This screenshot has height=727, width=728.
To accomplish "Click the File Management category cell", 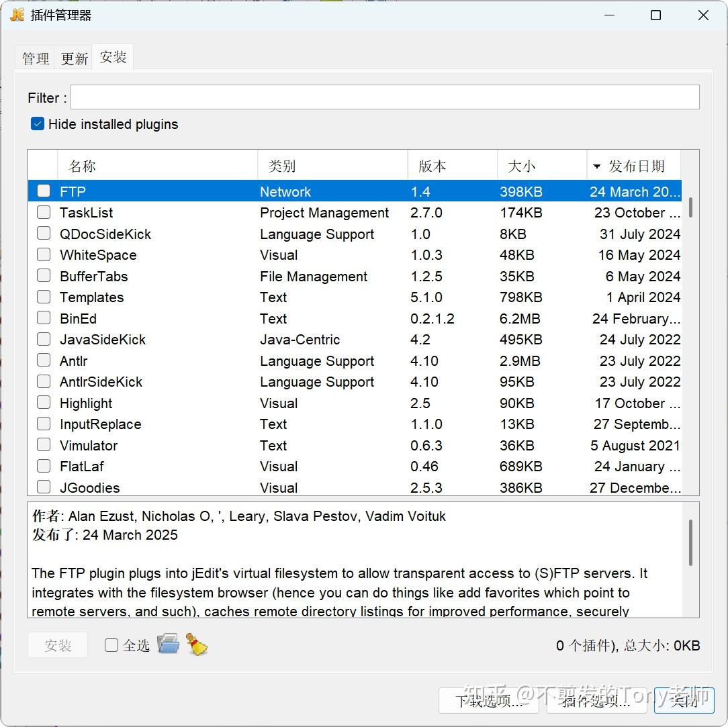I will (314, 276).
